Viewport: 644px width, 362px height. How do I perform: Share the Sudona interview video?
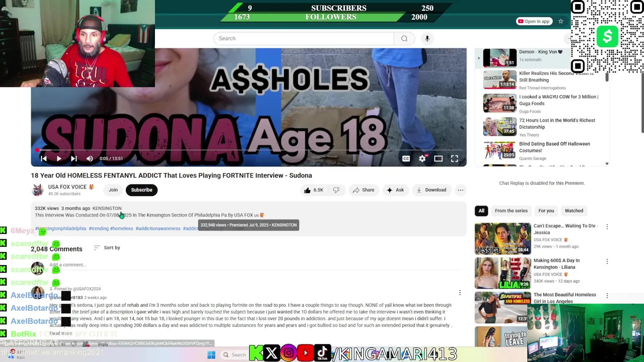click(x=363, y=190)
